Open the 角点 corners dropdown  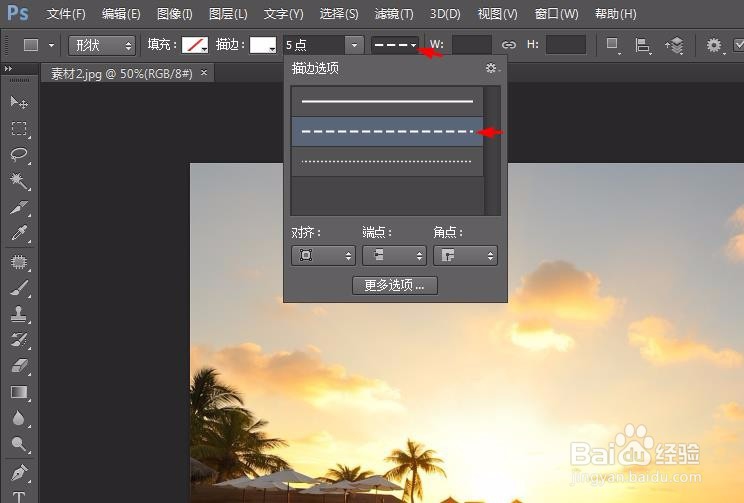(x=465, y=256)
